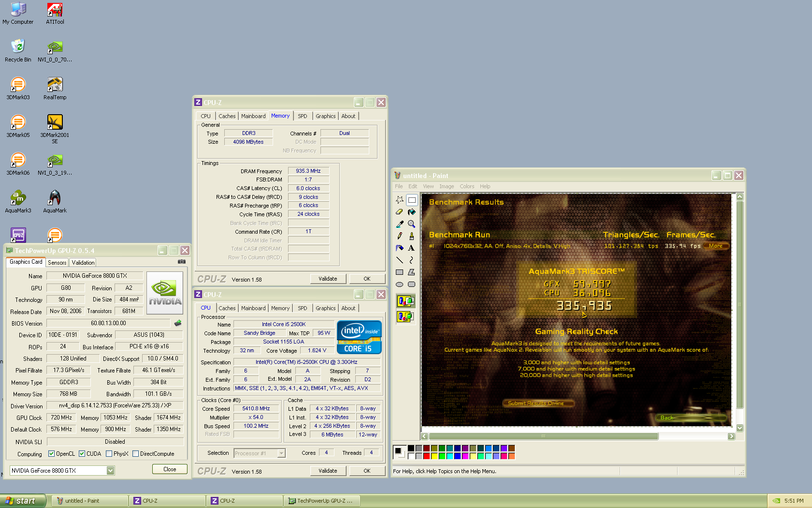Click Validate in CPU-Z memory timings window

point(328,279)
